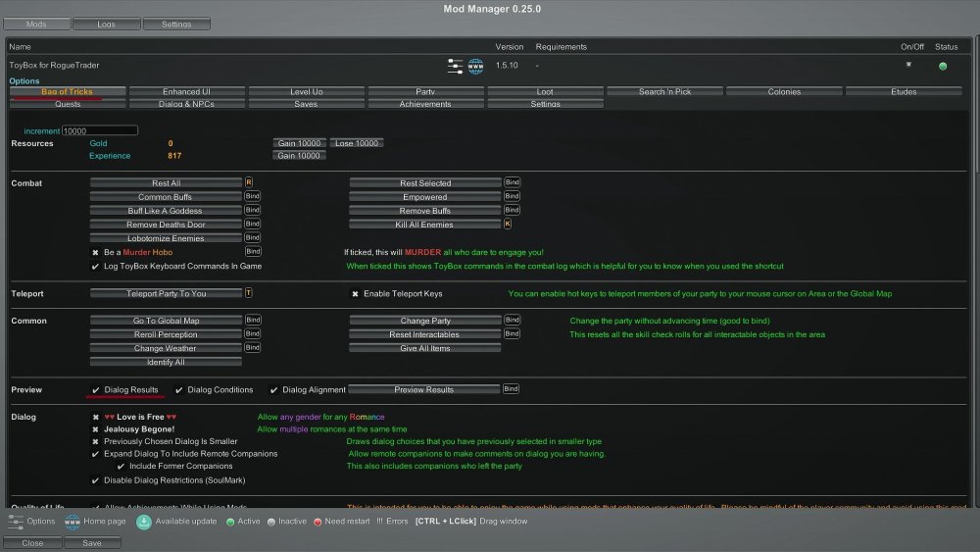Toggle ToyBox mod On/Off switch
This screenshot has width=980, height=552.
[908, 65]
